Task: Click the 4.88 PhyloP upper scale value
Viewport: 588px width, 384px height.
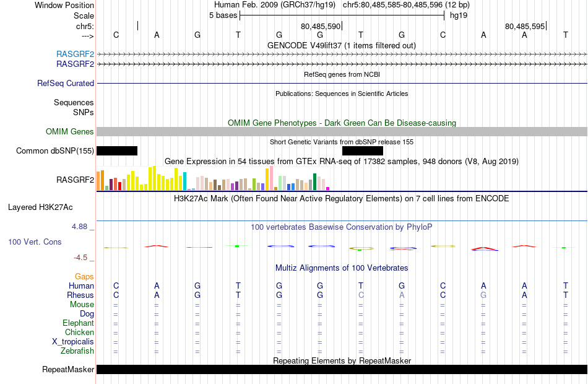Action: click(x=79, y=227)
